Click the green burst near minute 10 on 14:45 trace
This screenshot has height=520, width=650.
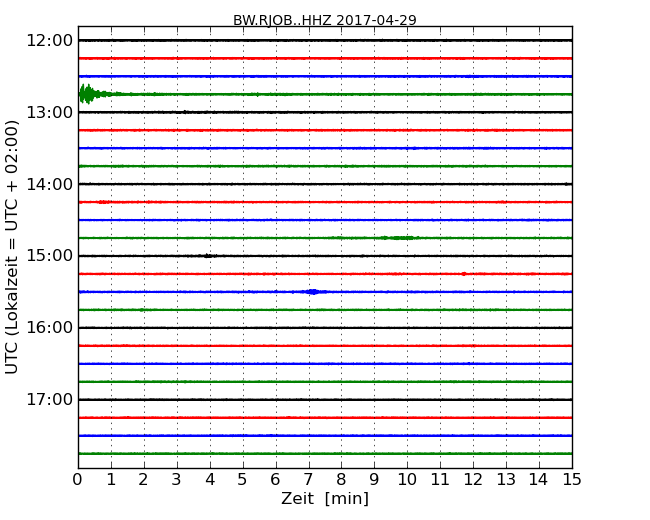click(401, 238)
